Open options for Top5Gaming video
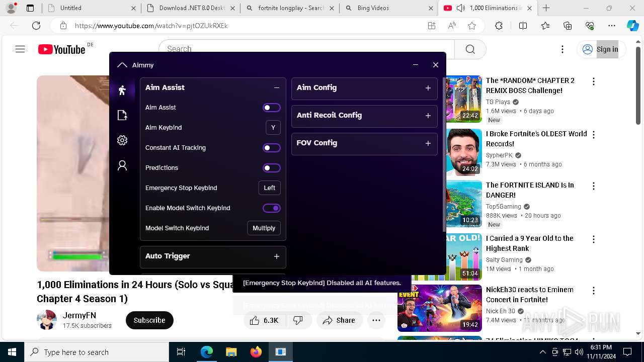Viewport: 644px width, 362px height. (594, 186)
